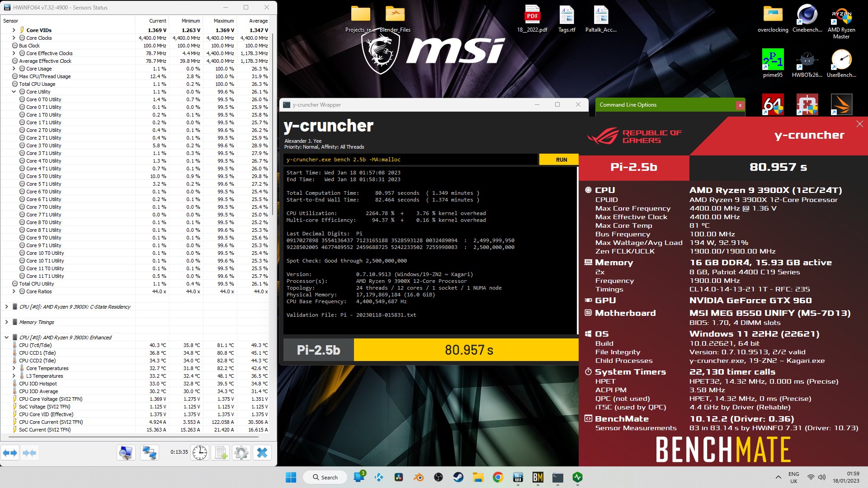The height and width of the screenshot is (488, 868).
Task: Close the BenchMate result overlay
Action: tap(859, 124)
